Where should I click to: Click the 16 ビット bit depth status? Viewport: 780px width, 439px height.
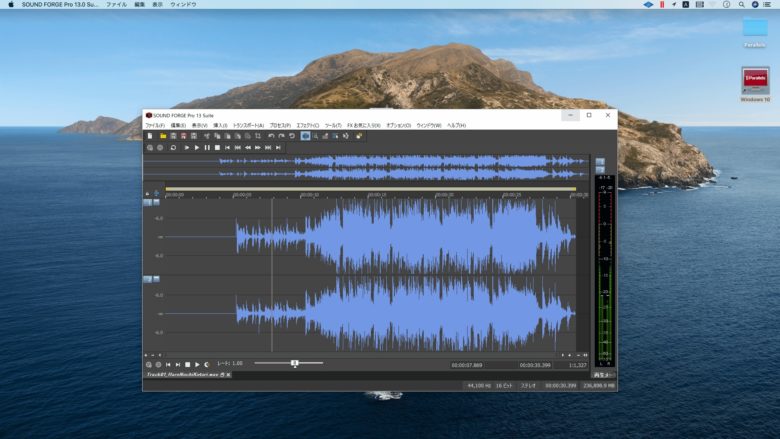504,385
